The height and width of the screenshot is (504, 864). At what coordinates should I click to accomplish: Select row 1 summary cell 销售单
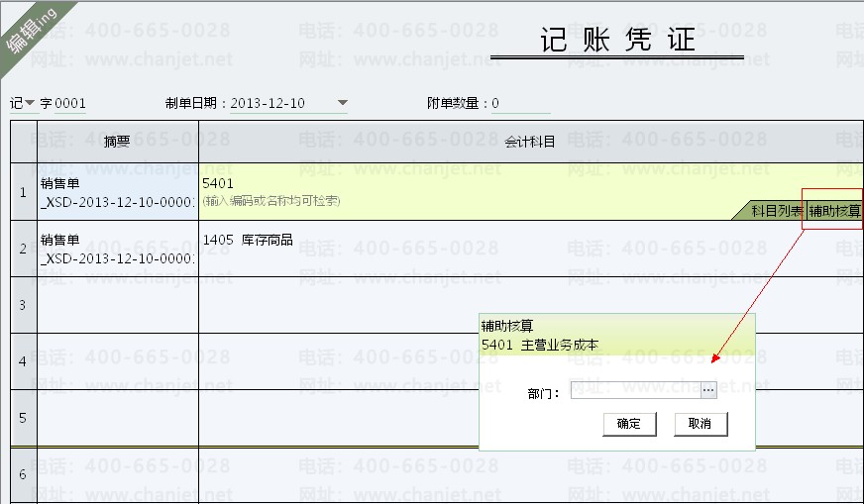coord(117,191)
